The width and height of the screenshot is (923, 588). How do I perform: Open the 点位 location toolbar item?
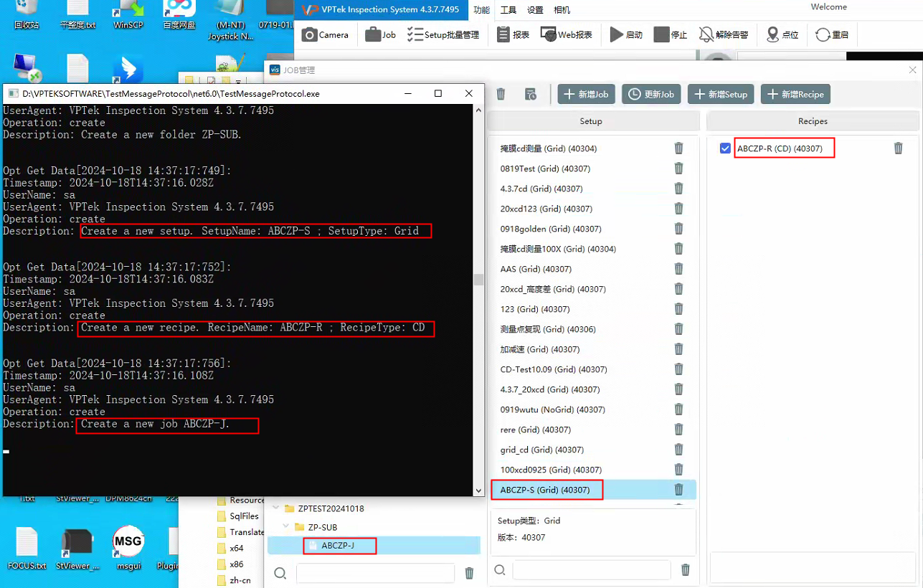pyautogui.click(x=782, y=34)
